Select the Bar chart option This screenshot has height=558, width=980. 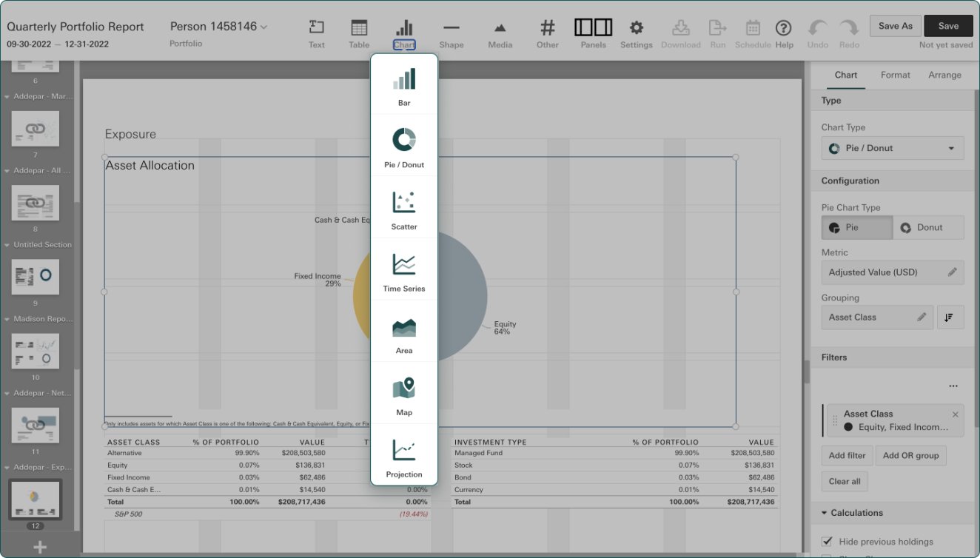click(404, 86)
